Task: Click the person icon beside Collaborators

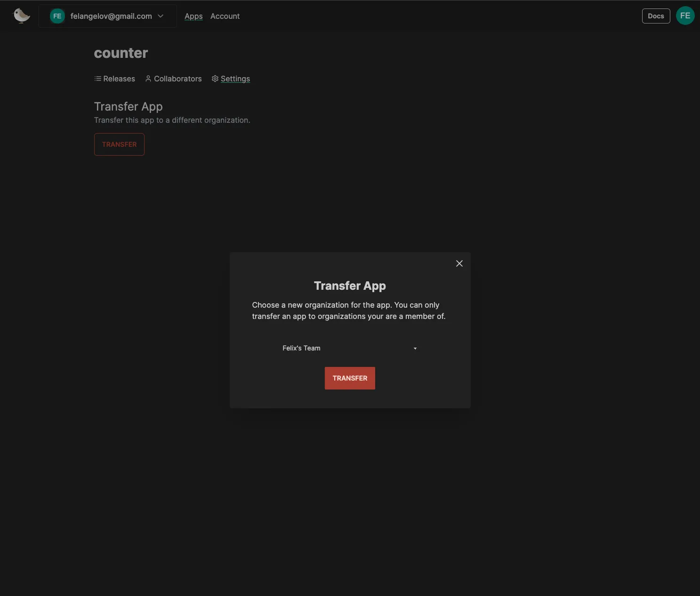Action: pyautogui.click(x=148, y=79)
